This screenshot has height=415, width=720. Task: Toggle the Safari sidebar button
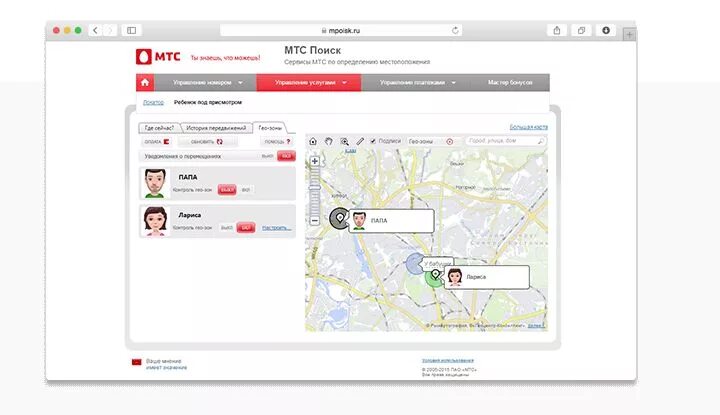[x=131, y=30]
